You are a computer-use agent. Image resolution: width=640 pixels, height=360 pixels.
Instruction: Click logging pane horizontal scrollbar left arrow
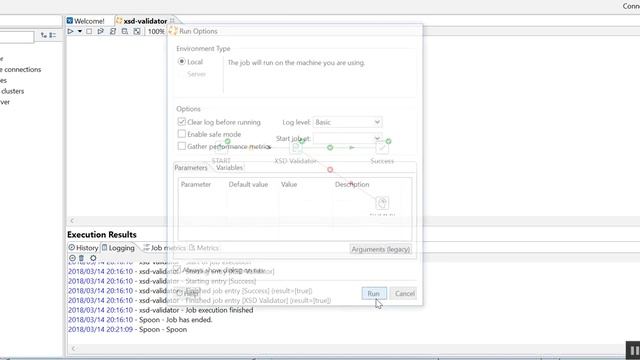pos(73,348)
